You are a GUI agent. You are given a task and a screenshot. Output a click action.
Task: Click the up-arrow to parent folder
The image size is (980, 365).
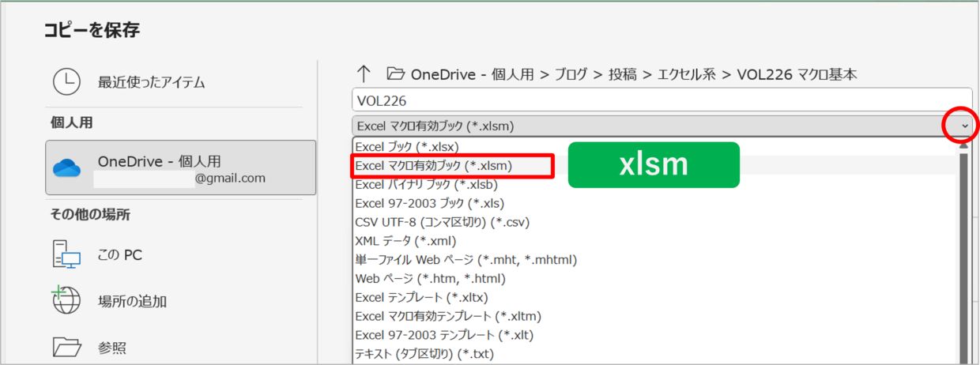coord(364,74)
